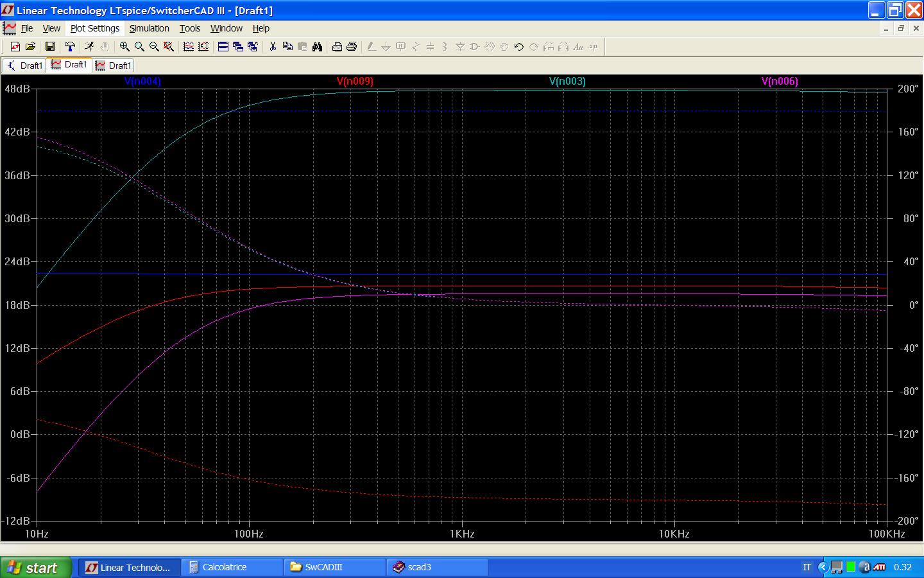Click the Pick Visible Traces icon
The image size is (924, 578).
189,46
